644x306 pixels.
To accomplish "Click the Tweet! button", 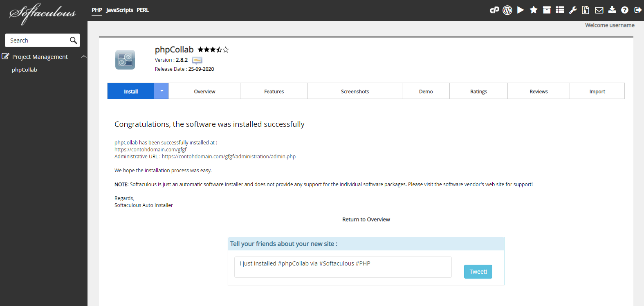I will [478, 272].
